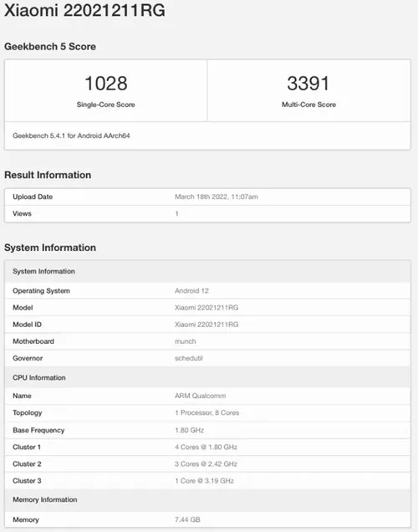Select Xiaomi 22021211RG in the Model row

click(206, 308)
